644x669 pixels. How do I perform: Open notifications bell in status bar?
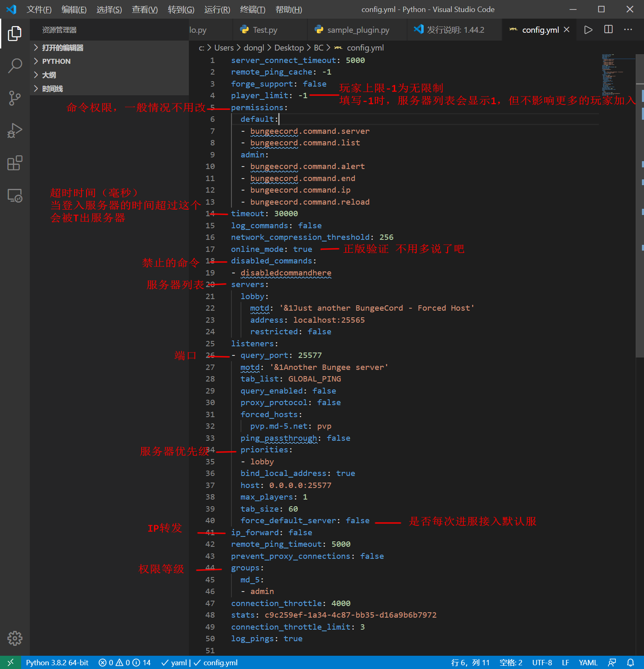pyautogui.click(x=630, y=662)
